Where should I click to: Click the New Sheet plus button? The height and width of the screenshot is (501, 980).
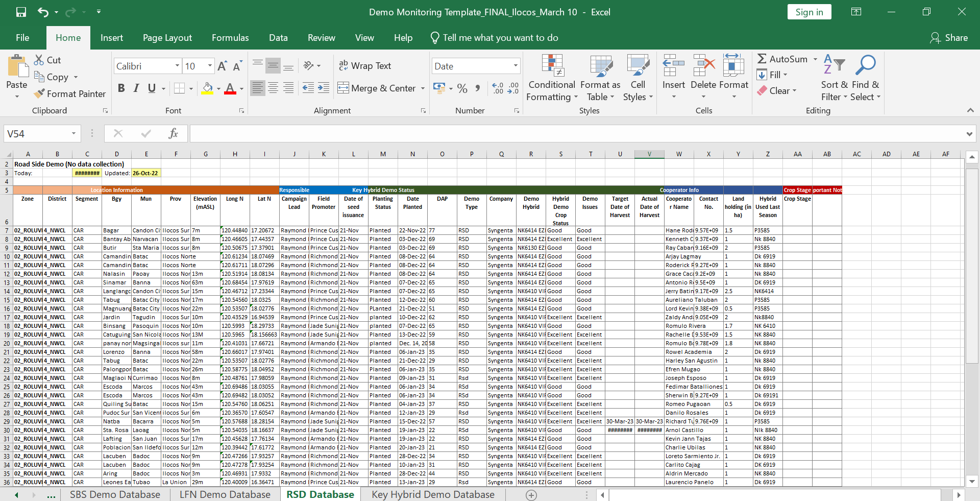click(531, 495)
